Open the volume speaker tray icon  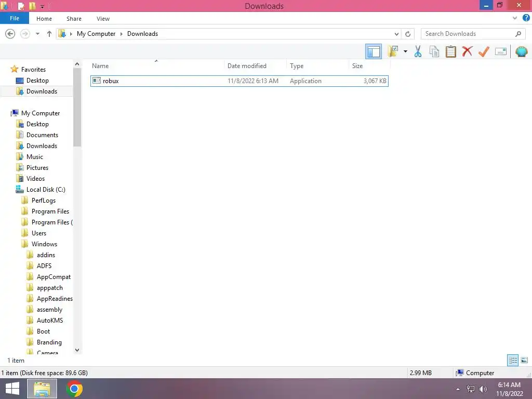pos(483,389)
